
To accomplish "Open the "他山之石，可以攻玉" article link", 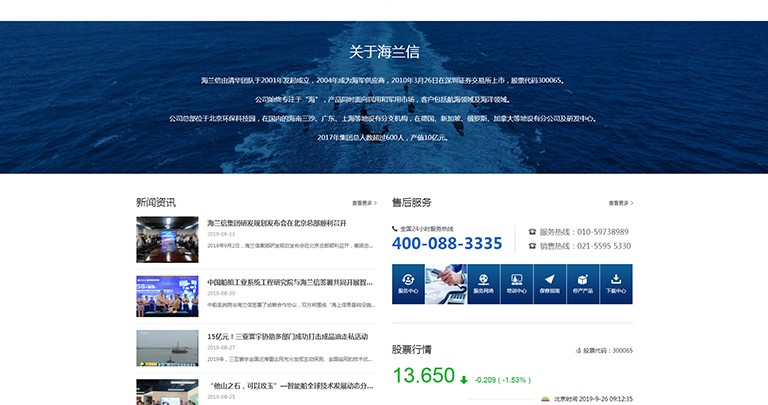I will tap(290, 385).
